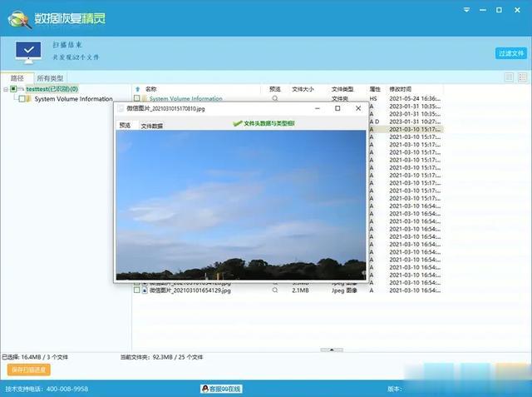Sort by the 文件大小 column header
Screen dimensions: 532x397
click(303, 89)
